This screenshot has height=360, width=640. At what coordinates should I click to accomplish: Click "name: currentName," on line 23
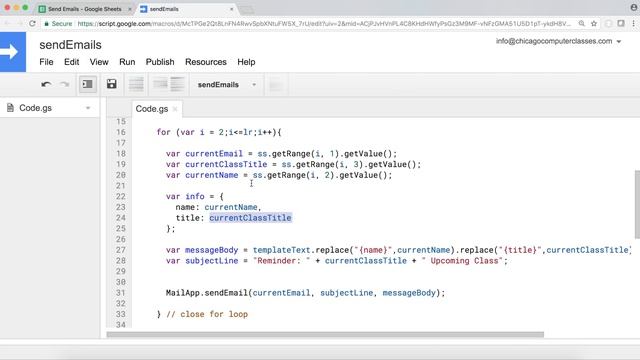[x=218, y=207]
